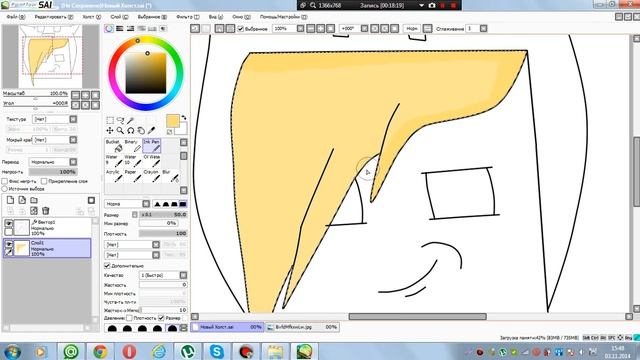Image resolution: width=640 pixels, height=360 pixels.
Task: Enable pressure Плотность checkbox
Action: click(x=129, y=318)
